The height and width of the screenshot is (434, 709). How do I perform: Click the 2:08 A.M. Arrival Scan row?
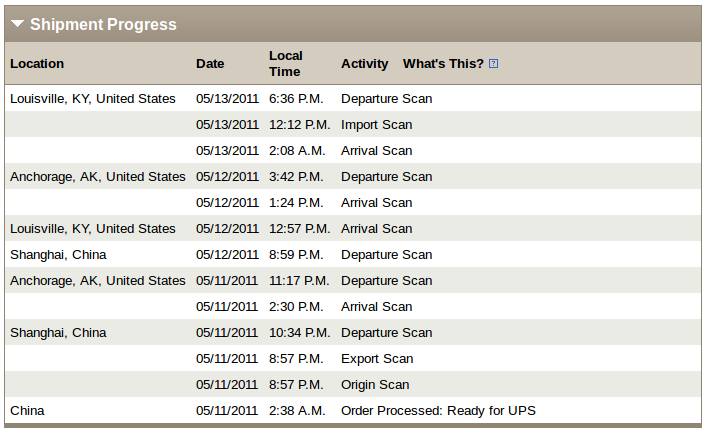tap(353, 151)
